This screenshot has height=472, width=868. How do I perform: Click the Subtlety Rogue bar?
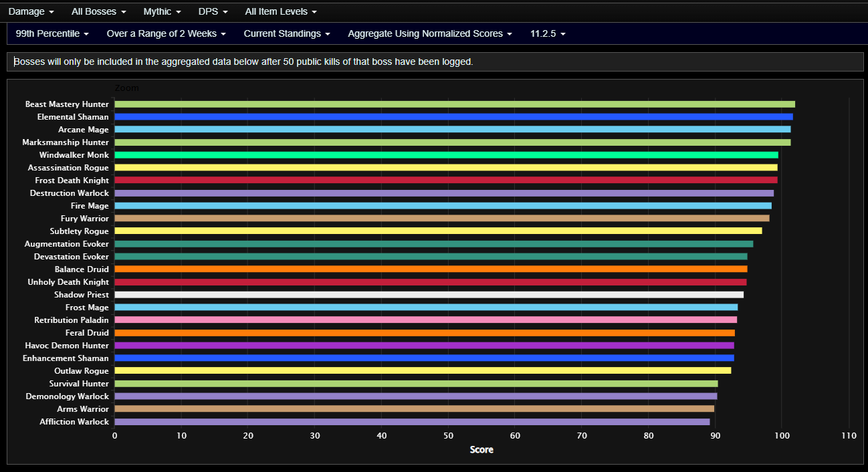(439, 231)
